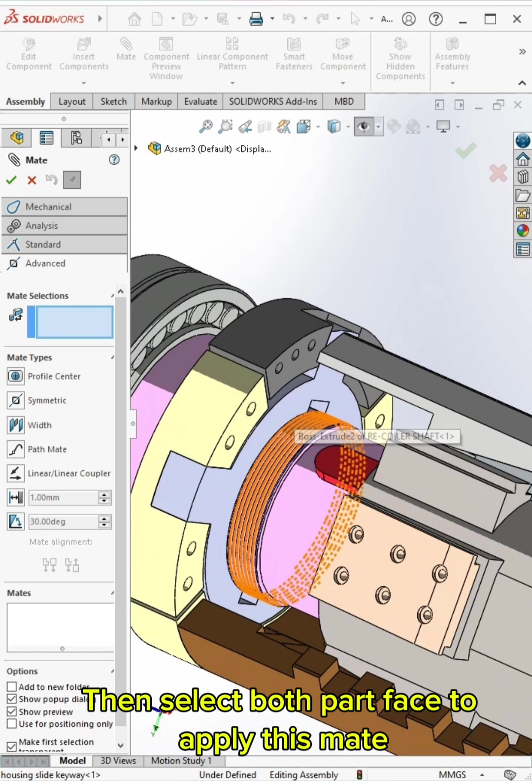This screenshot has height=781, width=532.
Task: Open the ConfigurationManager tab icon
Action: tap(76, 138)
